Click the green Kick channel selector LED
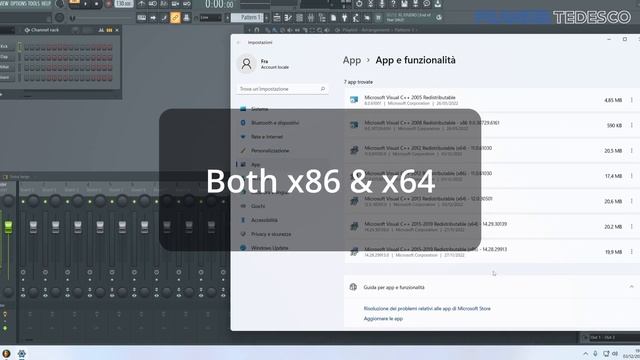The image size is (640, 360). coord(19,47)
